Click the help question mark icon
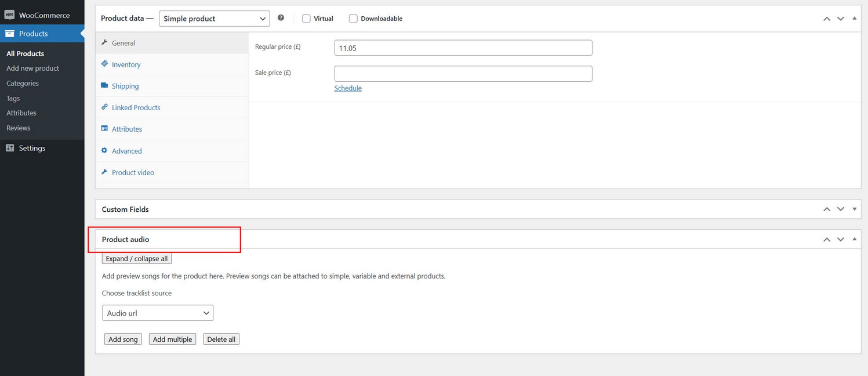The width and height of the screenshot is (868, 376). (x=281, y=18)
